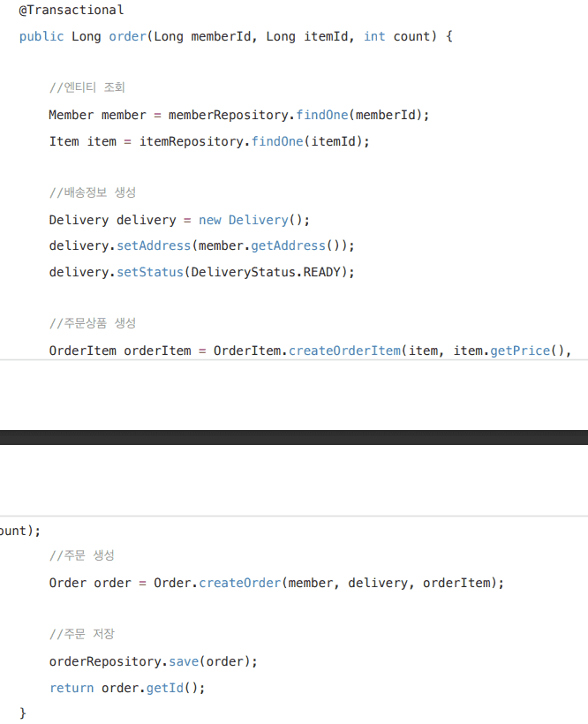Screen dimensions: 588x724
Task: Click the return keyword
Action: [x=72, y=688]
